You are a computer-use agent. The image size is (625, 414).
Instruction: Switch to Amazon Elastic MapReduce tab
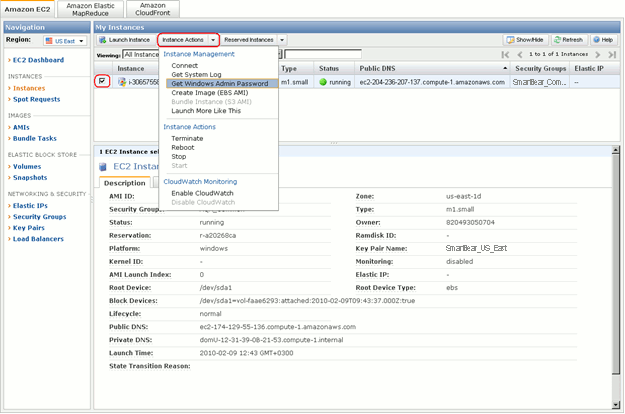(90, 9)
